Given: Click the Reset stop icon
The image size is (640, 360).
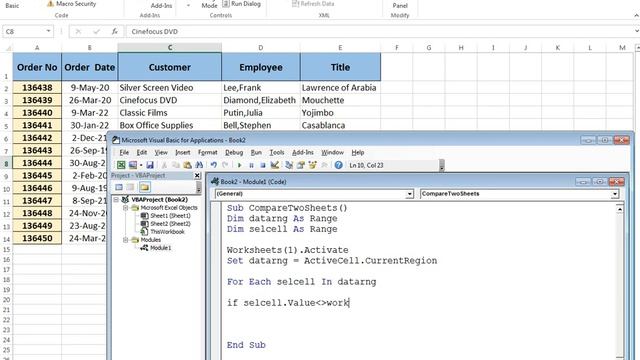Looking at the screenshot, I should (x=263, y=165).
